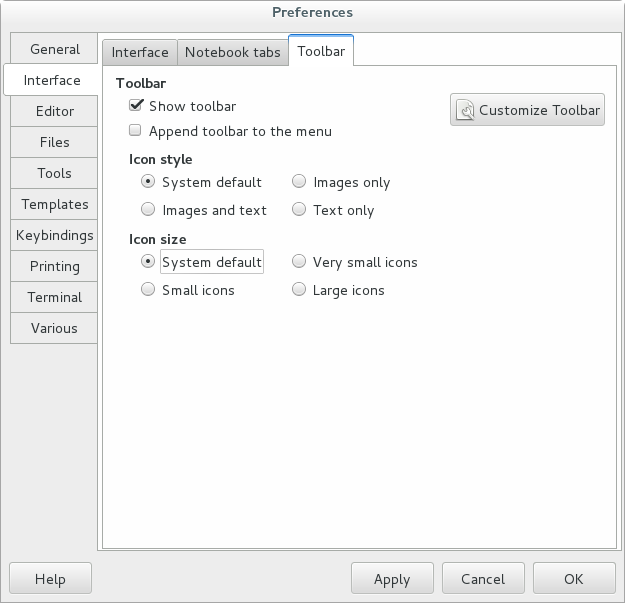The image size is (625, 603).
Task: Select System default under Icon style
Action: click(148, 182)
